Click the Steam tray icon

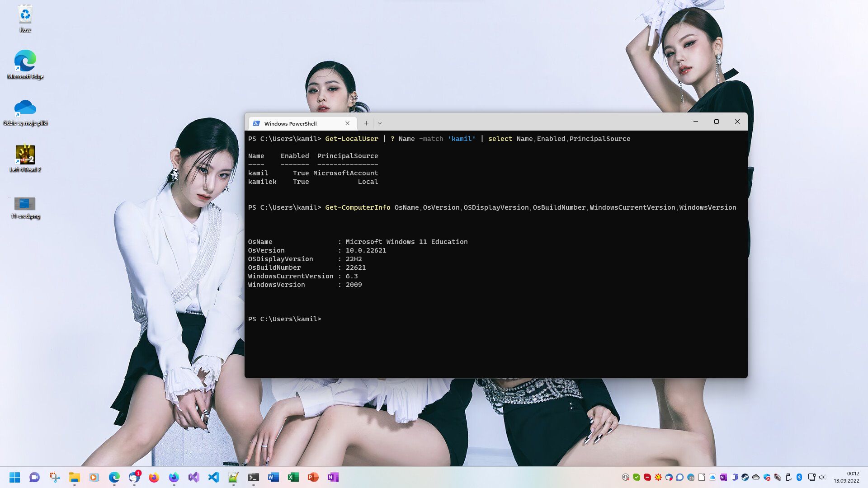coord(745,477)
